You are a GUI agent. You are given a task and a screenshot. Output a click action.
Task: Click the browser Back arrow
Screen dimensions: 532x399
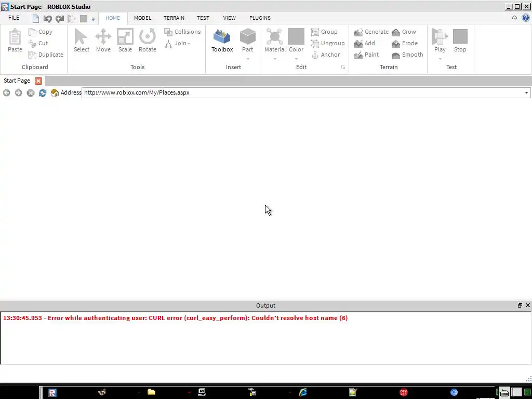(6, 92)
